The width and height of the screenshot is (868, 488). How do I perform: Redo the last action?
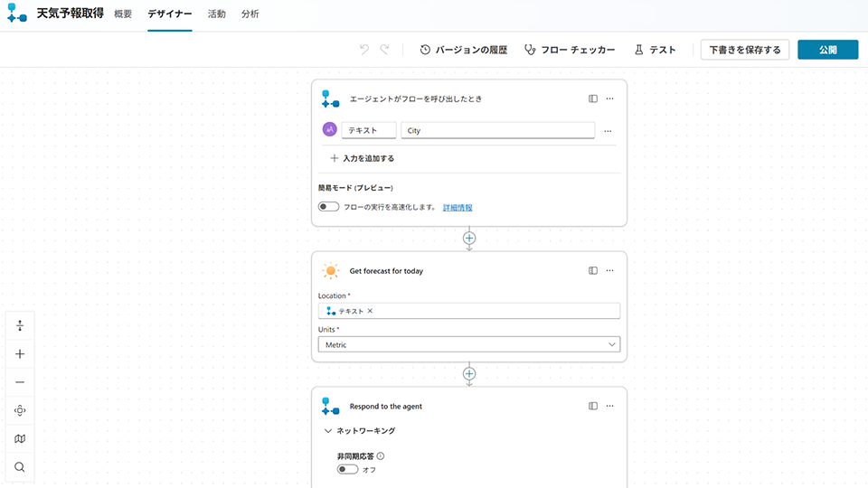pos(384,49)
